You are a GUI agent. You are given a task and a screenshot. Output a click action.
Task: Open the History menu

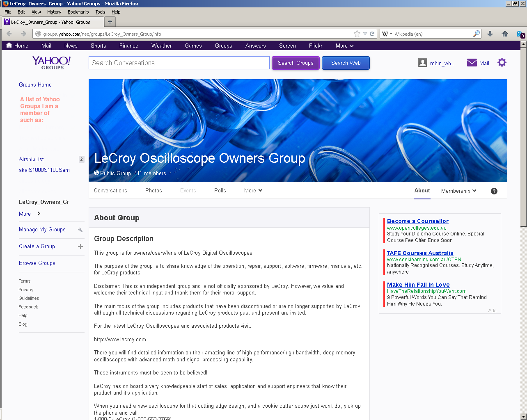point(54,12)
